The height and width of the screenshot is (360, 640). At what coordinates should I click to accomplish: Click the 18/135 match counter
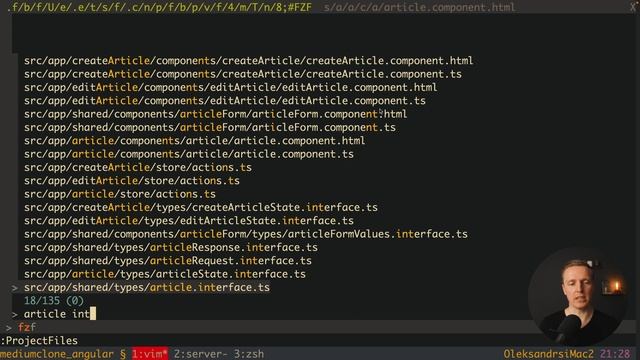[53, 301]
